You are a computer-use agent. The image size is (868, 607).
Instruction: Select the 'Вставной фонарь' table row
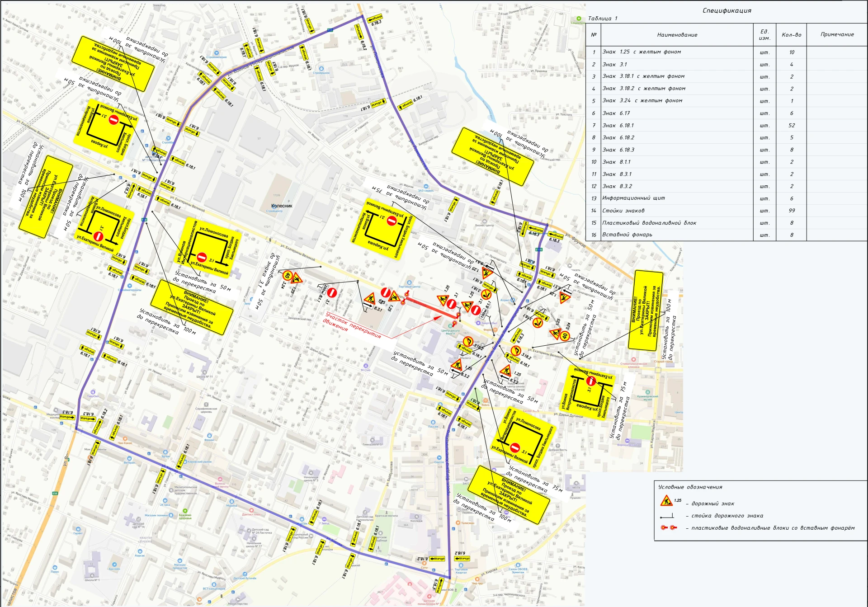726,235
